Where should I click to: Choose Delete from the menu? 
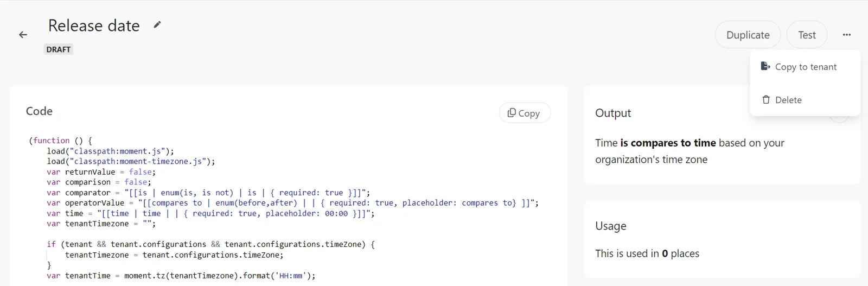click(805, 100)
